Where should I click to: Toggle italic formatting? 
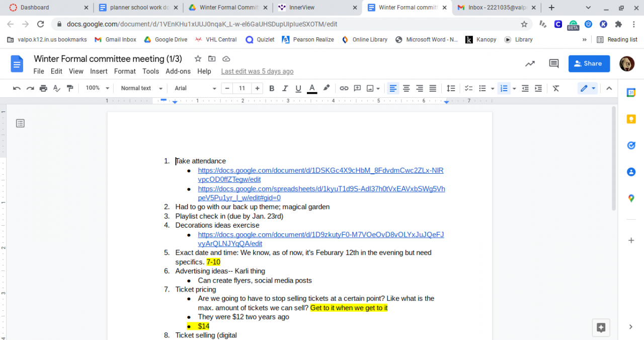(x=285, y=88)
